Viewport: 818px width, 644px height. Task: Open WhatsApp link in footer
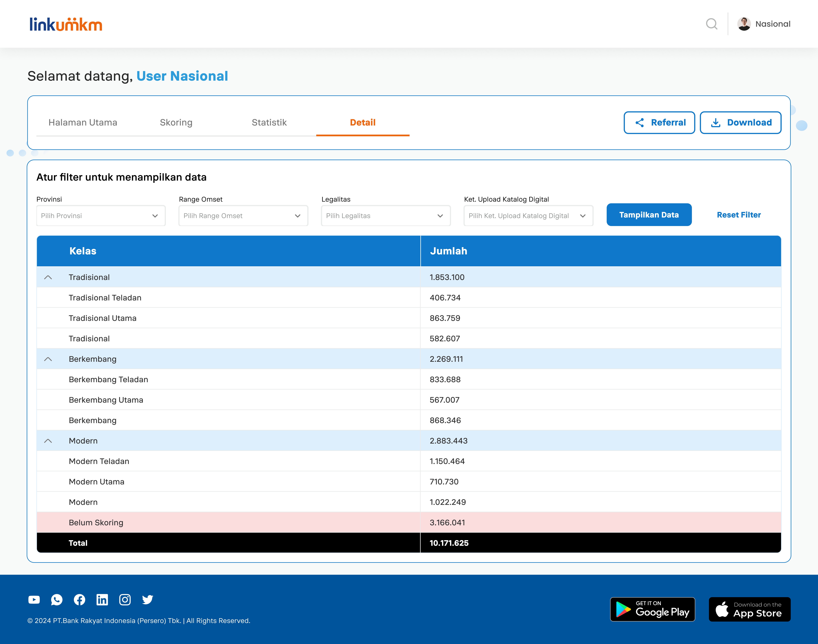[x=57, y=600]
